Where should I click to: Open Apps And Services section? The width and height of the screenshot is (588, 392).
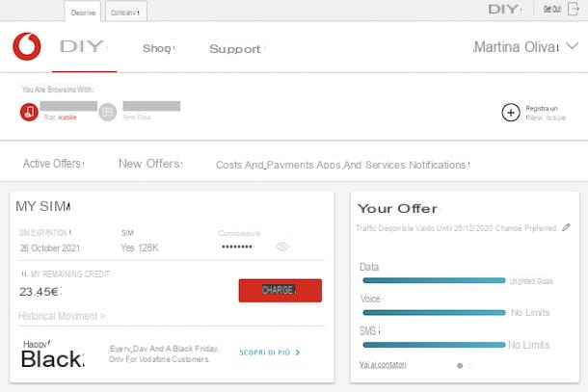click(x=361, y=165)
